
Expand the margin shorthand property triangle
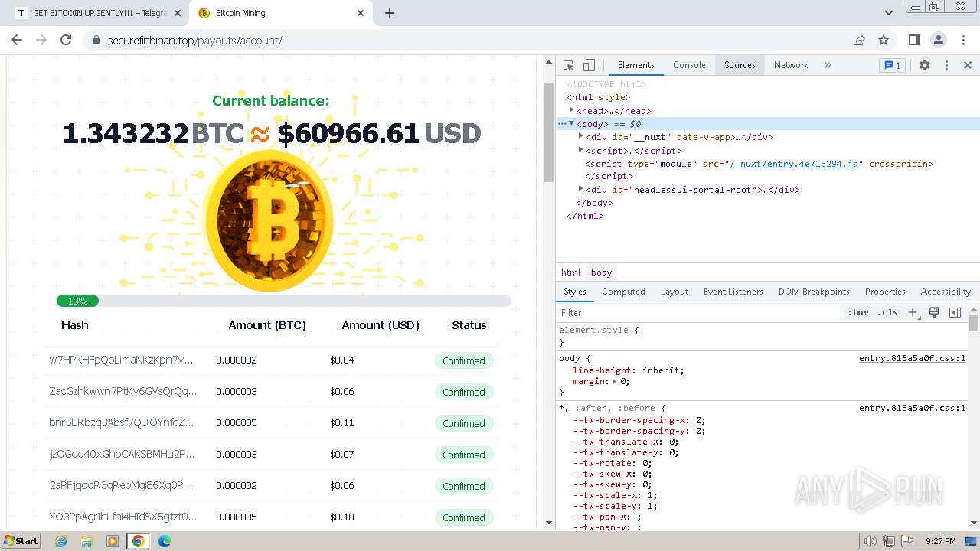coord(615,381)
